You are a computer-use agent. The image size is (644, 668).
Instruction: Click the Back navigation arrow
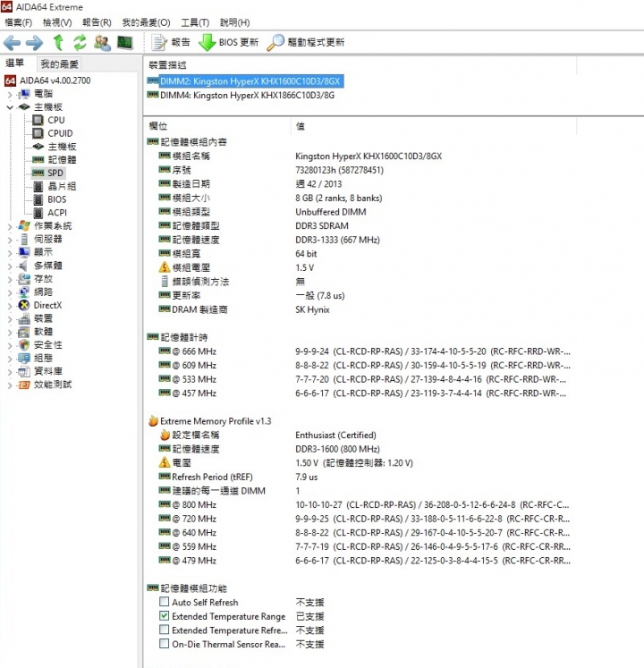pyautogui.click(x=12, y=43)
